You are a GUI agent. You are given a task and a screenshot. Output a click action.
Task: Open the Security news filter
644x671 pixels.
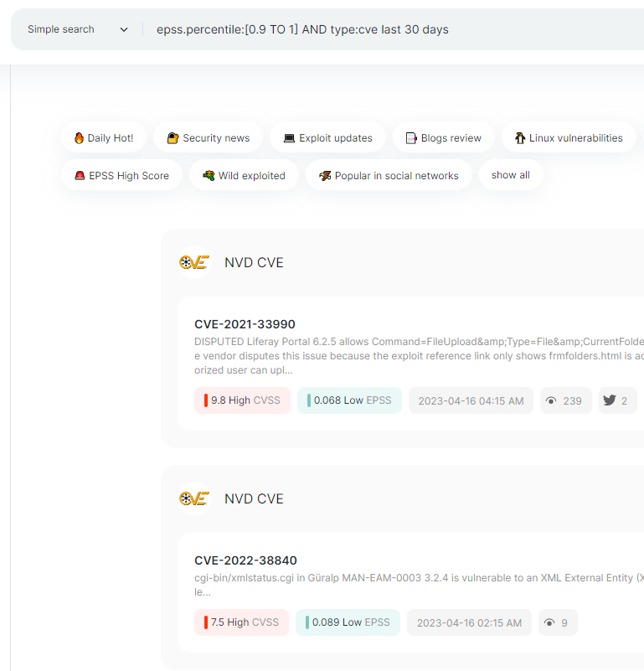[208, 138]
